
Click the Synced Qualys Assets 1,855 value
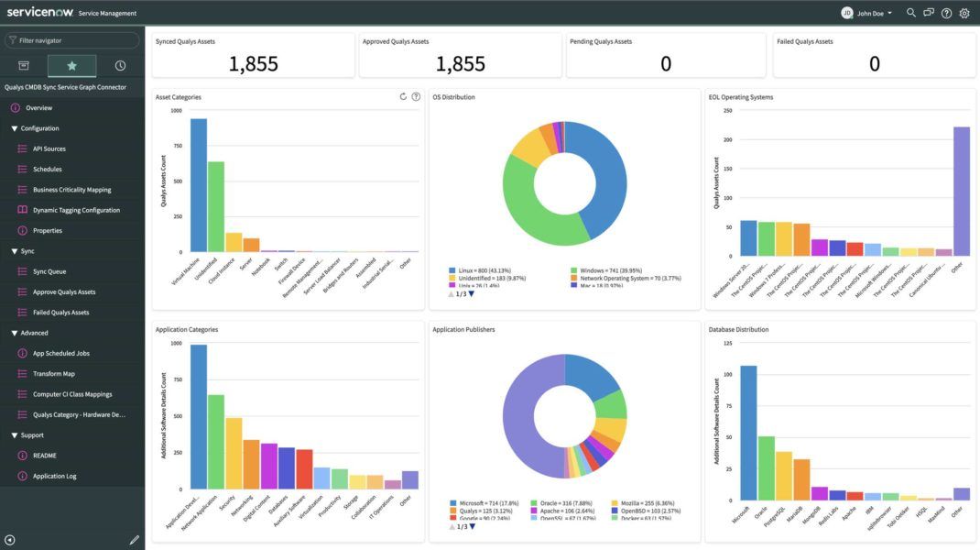tap(253, 64)
